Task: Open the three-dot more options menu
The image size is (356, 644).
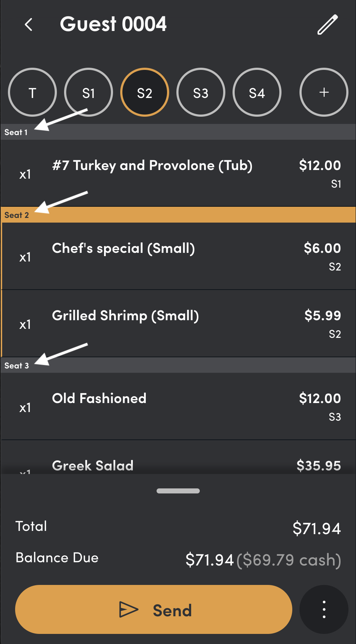Action: 324,609
